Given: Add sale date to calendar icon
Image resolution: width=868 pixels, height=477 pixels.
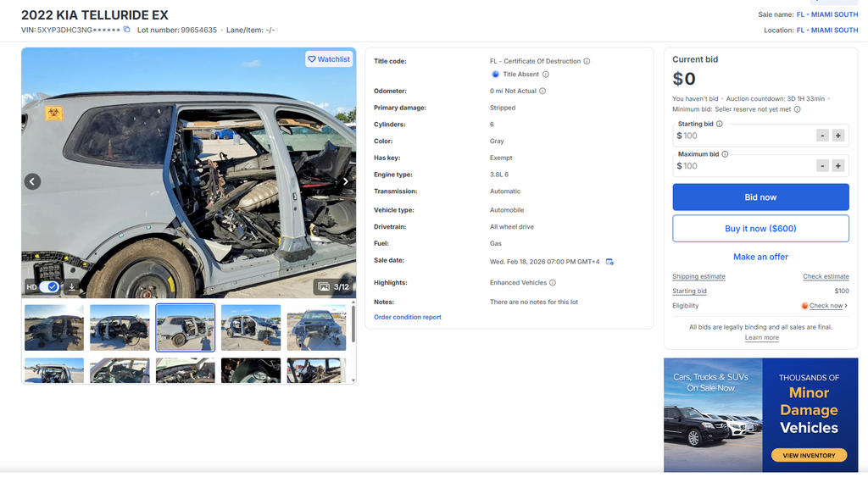Looking at the screenshot, I should (x=609, y=262).
